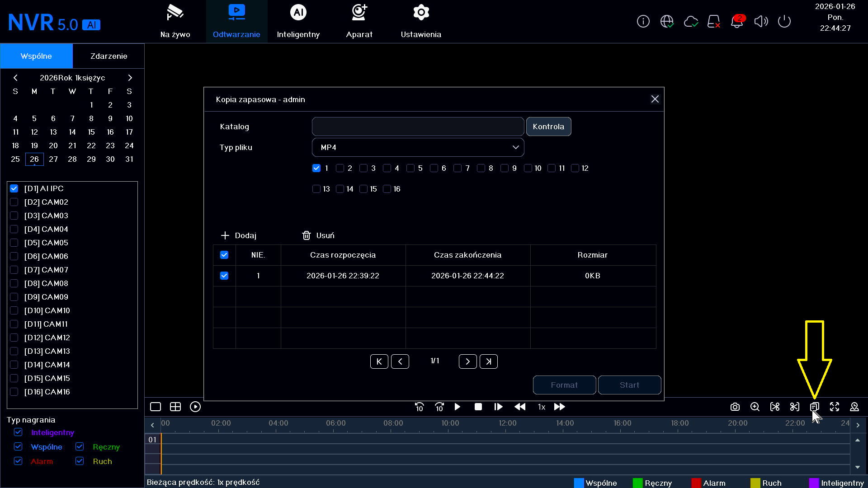868x488 pixels.
Task: Start clip cutting with first scissors icon
Action: 775,407
